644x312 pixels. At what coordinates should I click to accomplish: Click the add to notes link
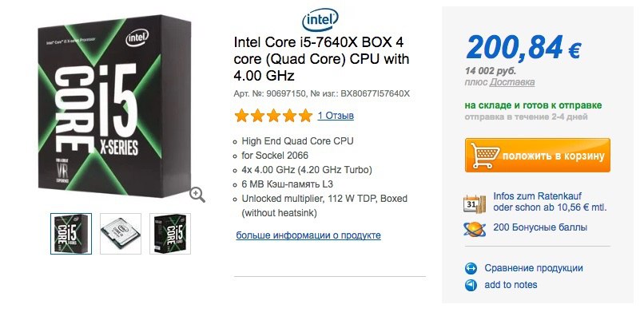point(511,285)
